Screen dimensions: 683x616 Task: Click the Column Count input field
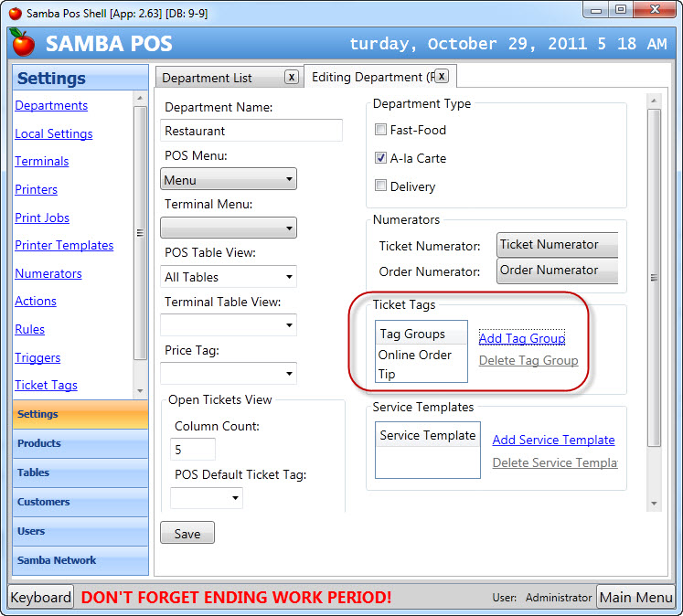coord(193,450)
